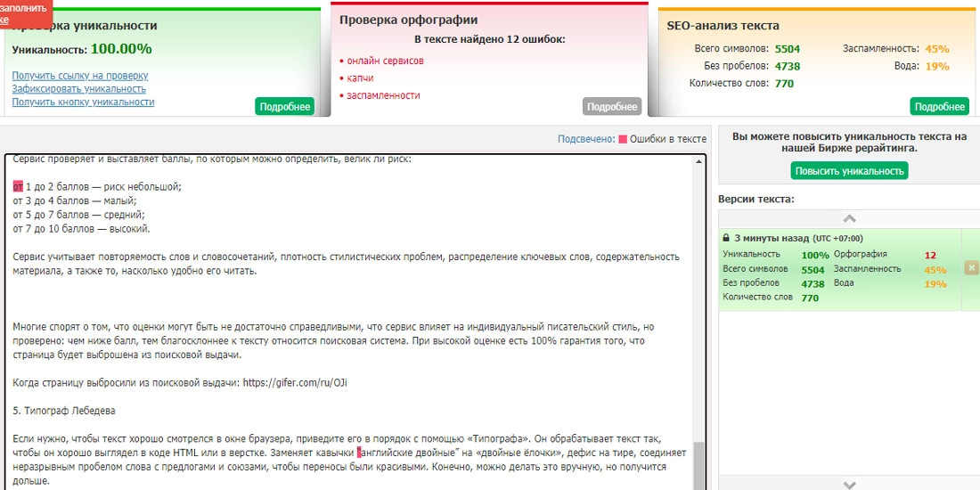Click the lock icon on saved text version

tap(726, 239)
